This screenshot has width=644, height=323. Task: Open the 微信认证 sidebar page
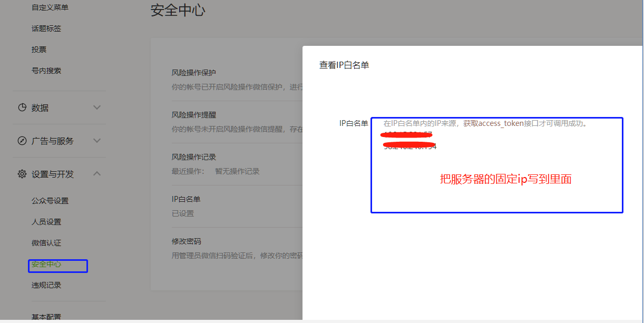click(46, 243)
